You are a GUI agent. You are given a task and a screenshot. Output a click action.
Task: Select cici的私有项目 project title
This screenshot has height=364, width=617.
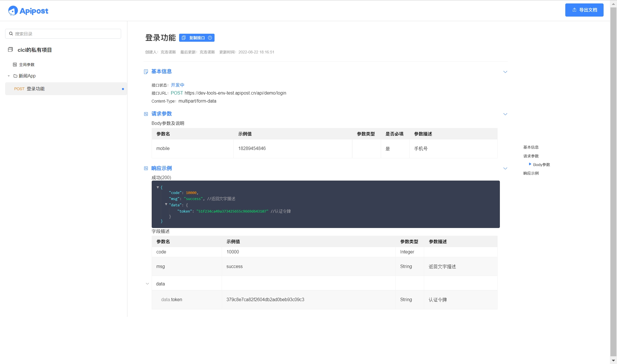pyautogui.click(x=35, y=50)
